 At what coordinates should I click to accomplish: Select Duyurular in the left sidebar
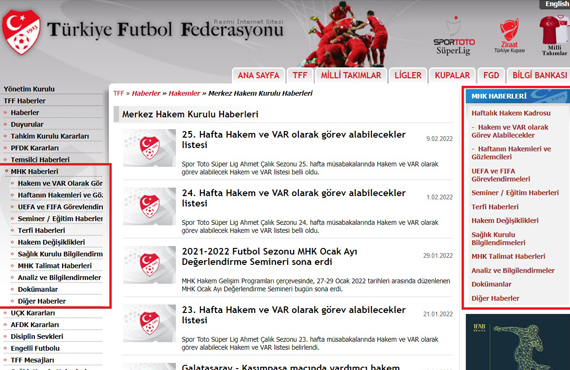click(27, 124)
